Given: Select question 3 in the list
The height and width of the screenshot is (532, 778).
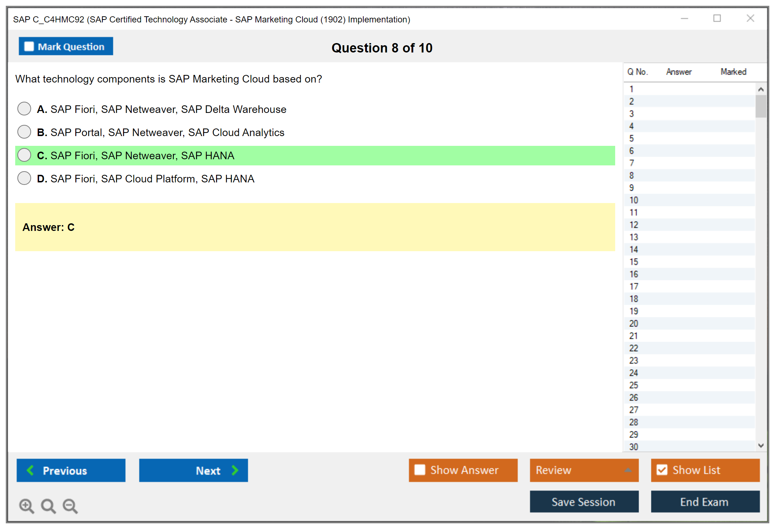Looking at the screenshot, I should [631, 114].
